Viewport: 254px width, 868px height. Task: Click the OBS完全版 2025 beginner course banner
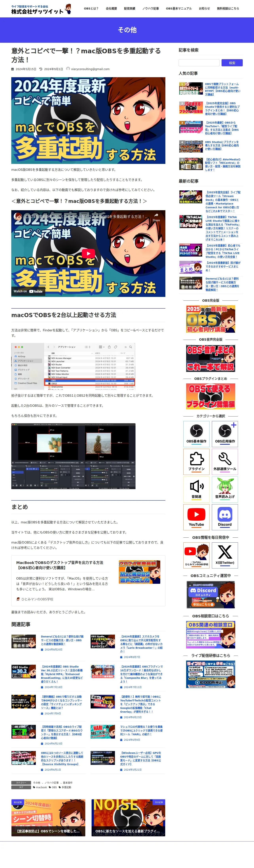coord(210,319)
